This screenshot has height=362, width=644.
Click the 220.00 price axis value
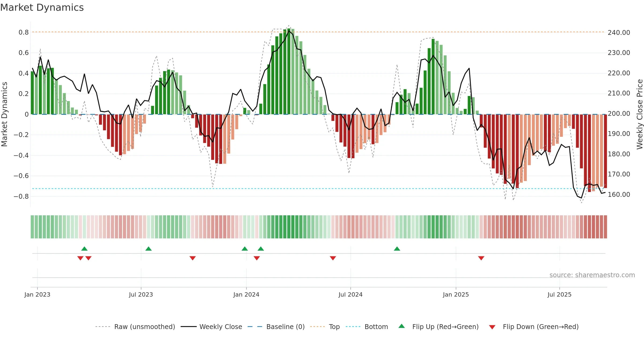tap(619, 73)
